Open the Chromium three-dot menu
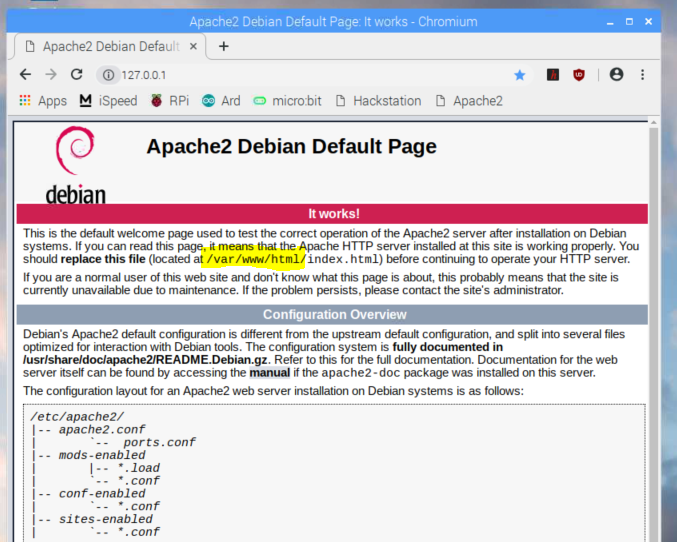 [x=642, y=75]
